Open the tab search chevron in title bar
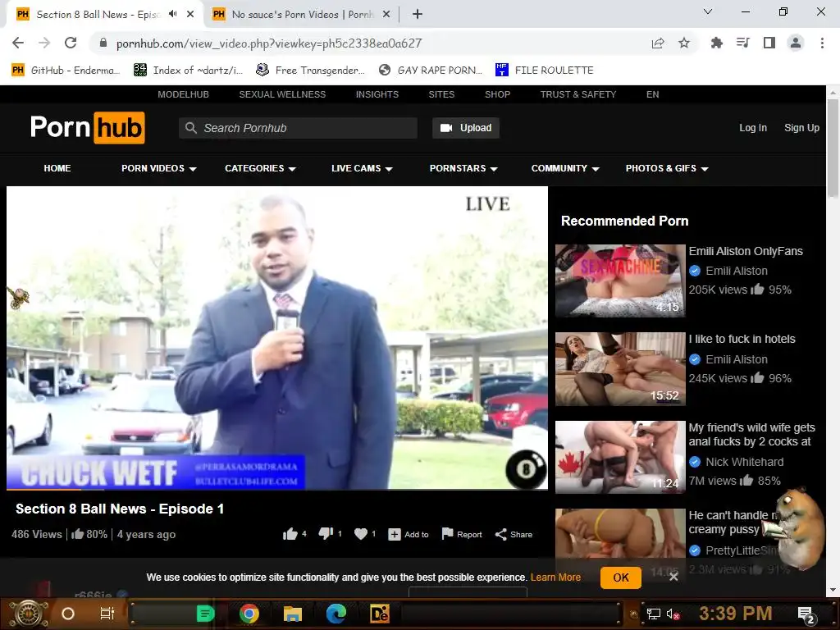 [708, 11]
